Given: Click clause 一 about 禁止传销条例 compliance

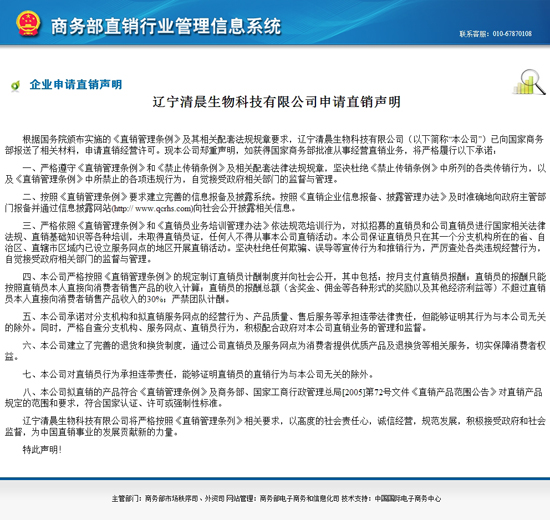Looking at the screenshot, I should click(275, 174).
